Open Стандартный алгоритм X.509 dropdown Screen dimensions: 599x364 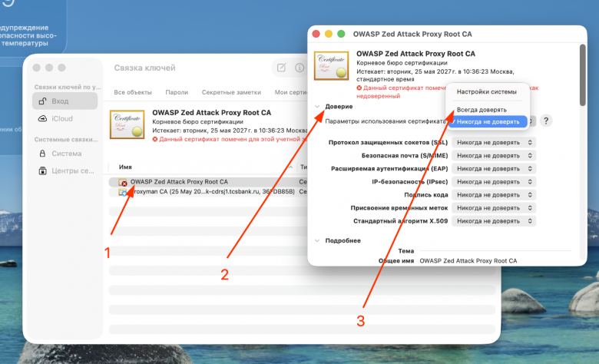[494, 221]
